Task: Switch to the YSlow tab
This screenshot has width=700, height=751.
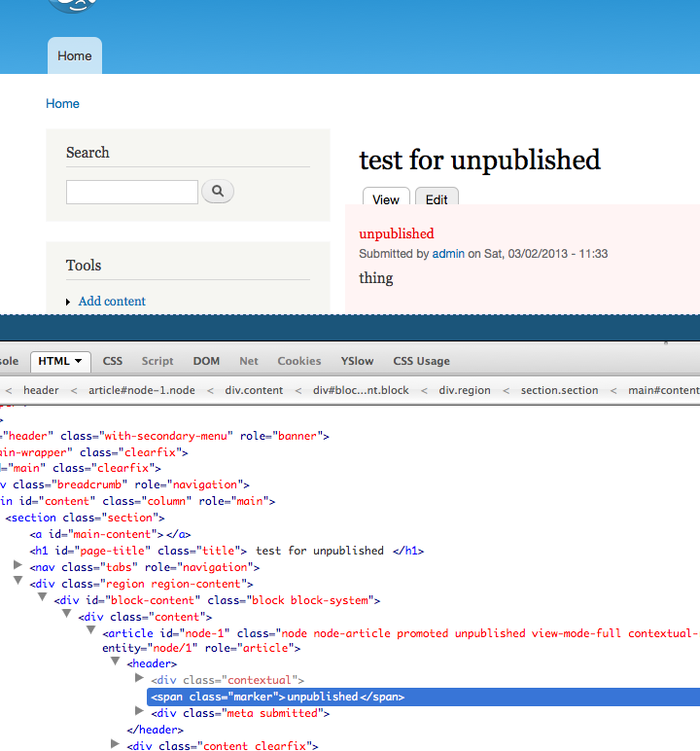Action: (357, 361)
